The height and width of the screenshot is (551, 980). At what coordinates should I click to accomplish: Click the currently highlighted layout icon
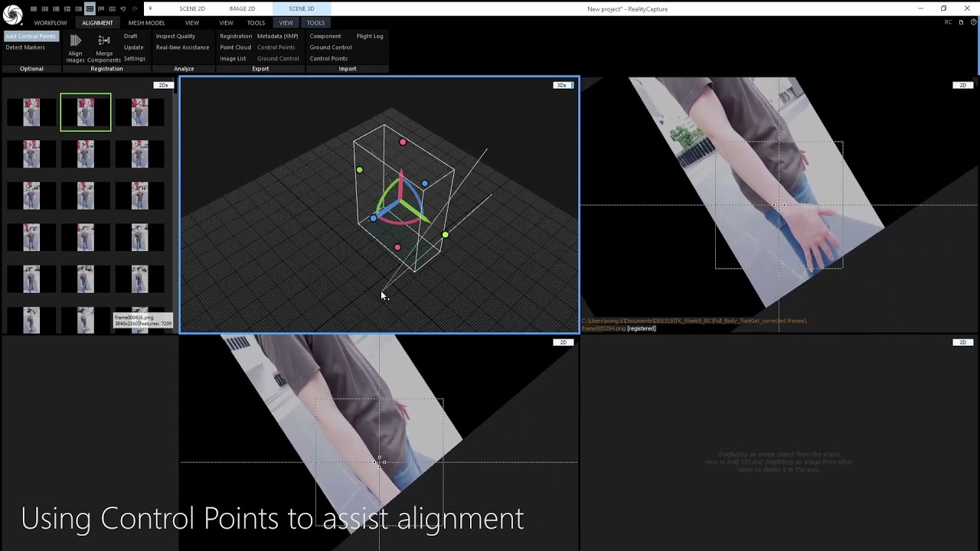coord(90,8)
